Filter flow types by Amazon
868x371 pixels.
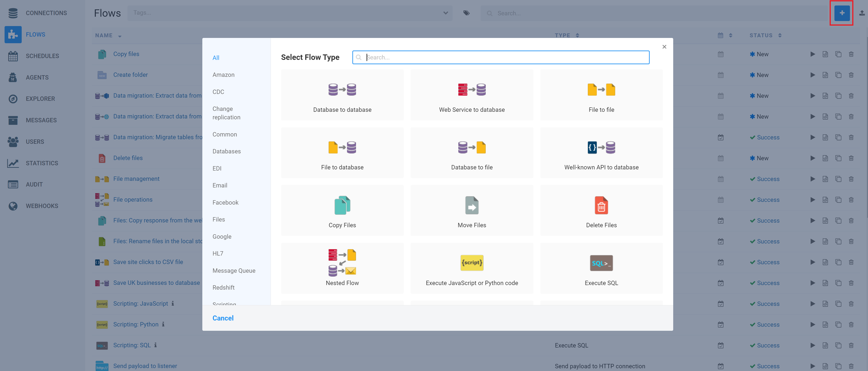coord(223,75)
